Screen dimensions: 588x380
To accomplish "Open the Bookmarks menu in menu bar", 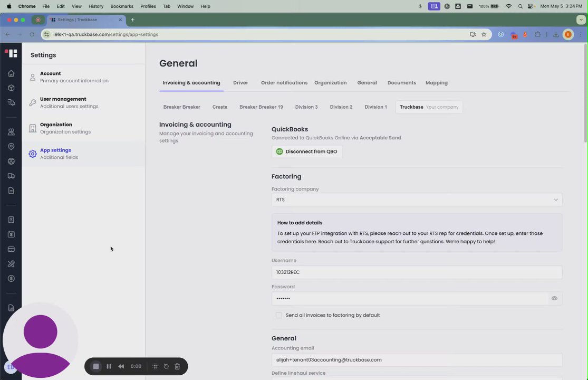I will (122, 6).
